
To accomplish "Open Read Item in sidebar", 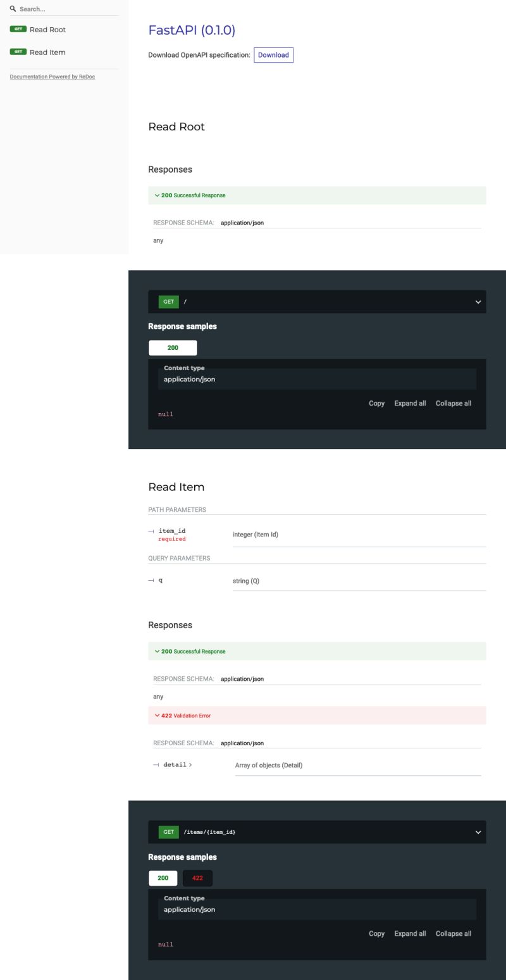I will click(47, 53).
